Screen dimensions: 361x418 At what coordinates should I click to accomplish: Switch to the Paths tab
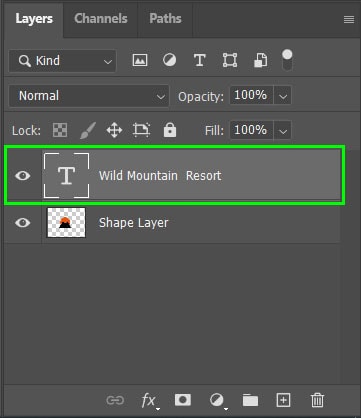coord(165,19)
